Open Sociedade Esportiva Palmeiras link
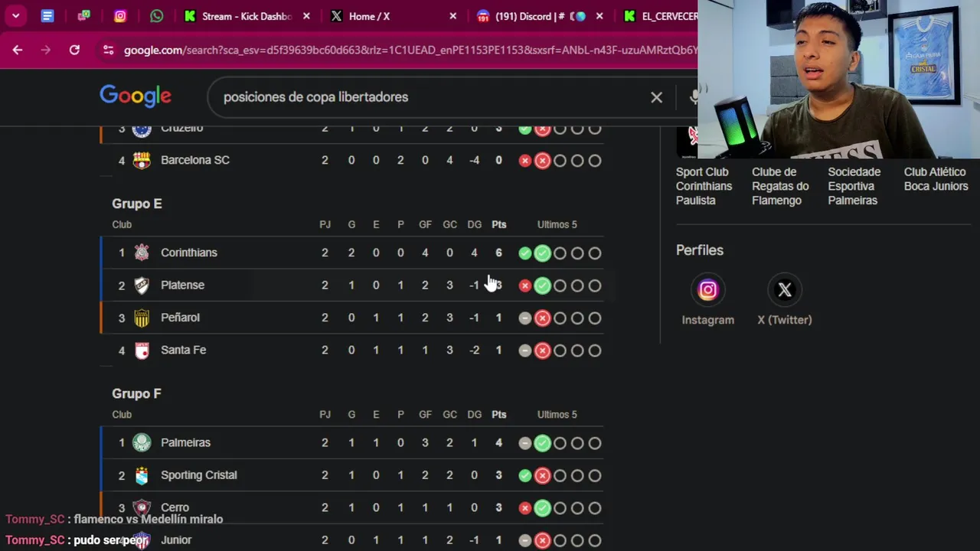Image resolution: width=980 pixels, height=551 pixels. tap(854, 186)
